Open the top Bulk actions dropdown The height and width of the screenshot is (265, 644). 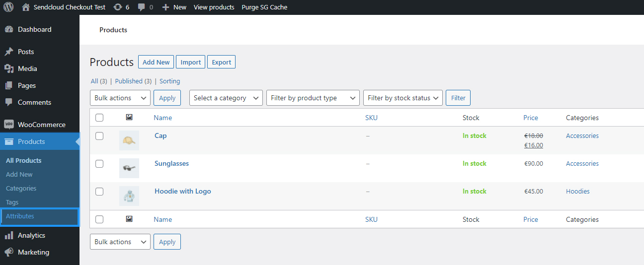point(120,98)
